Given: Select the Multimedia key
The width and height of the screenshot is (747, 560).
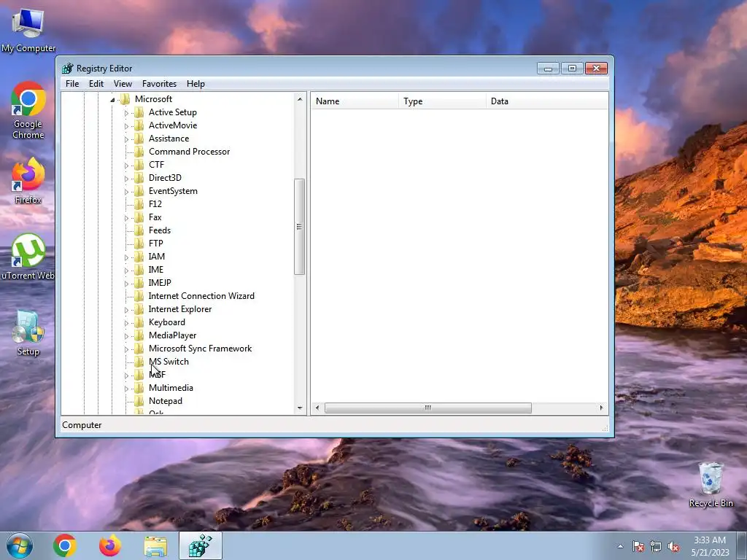Looking at the screenshot, I should 171,388.
